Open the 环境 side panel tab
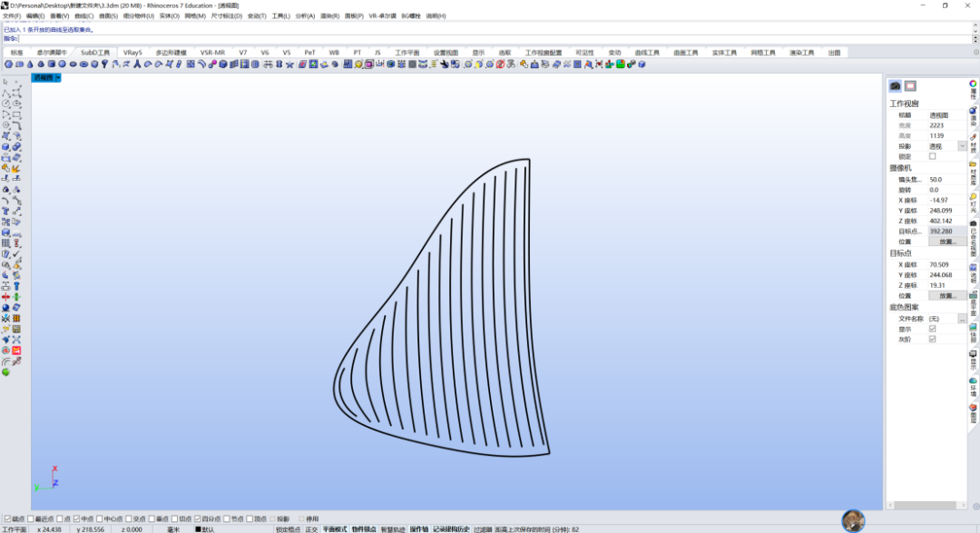This screenshot has height=533, width=980. (973, 387)
